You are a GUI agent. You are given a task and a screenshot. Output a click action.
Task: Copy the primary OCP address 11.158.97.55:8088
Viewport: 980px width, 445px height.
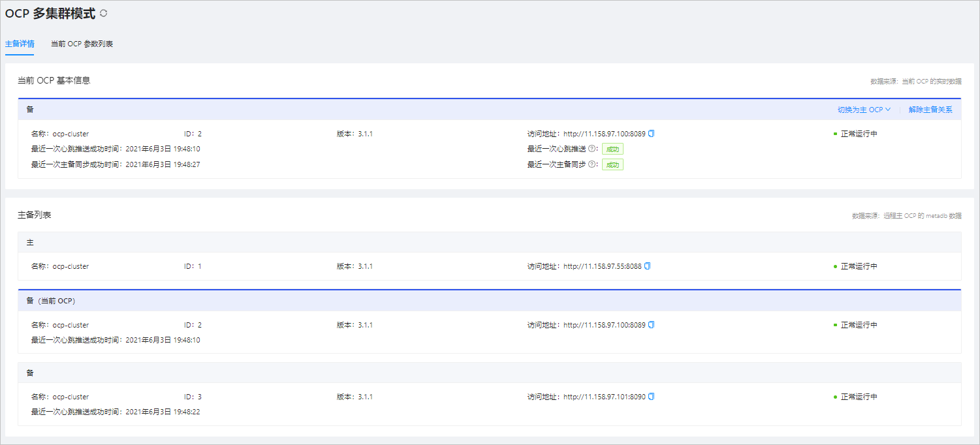coord(648,266)
